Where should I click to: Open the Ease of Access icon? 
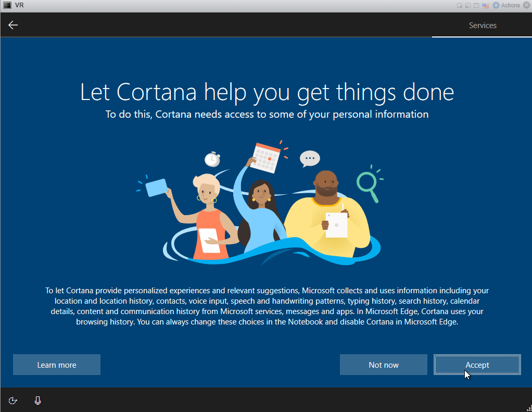(x=13, y=401)
